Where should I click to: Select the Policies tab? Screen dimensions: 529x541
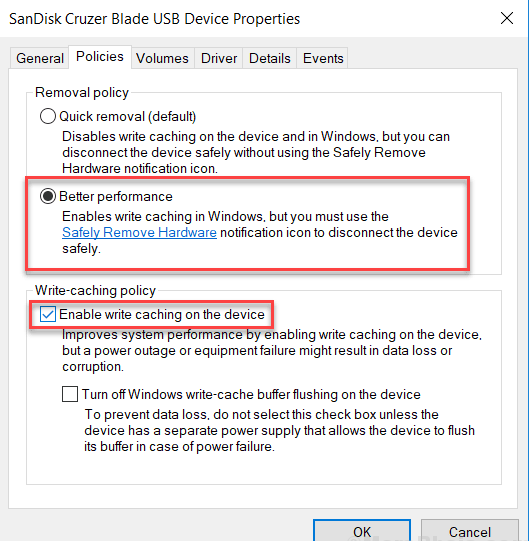tap(100, 57)
